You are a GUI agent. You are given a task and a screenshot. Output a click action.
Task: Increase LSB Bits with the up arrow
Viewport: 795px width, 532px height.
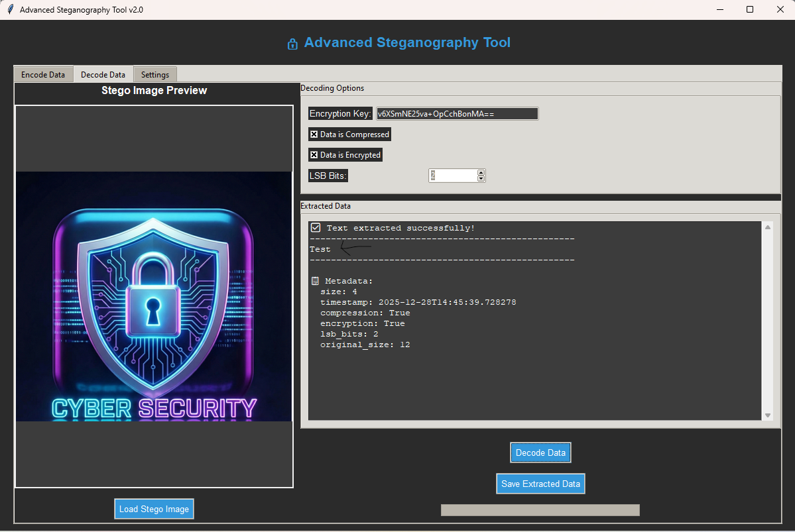coord(481,172)
